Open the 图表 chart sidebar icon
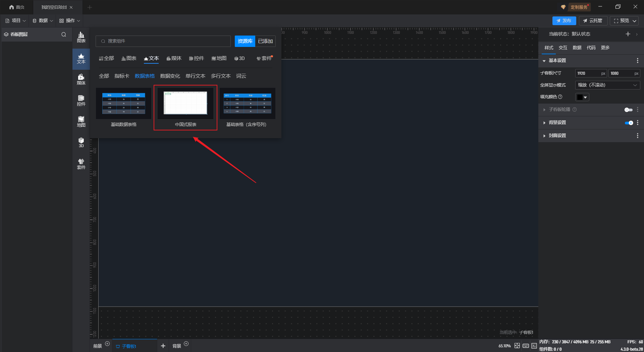This screenshot has width=644, height=352. coord(81,37)
